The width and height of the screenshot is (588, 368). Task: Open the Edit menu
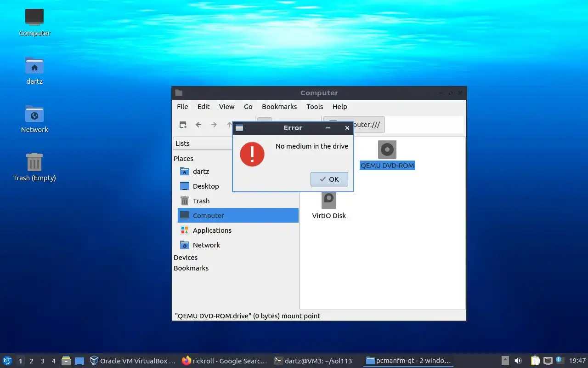click(x=204, y=106)
